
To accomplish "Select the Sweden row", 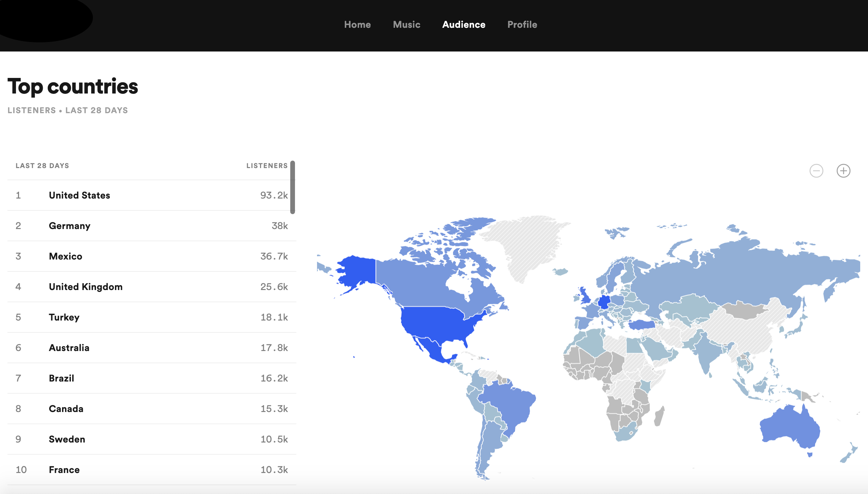I will [67, 439].
